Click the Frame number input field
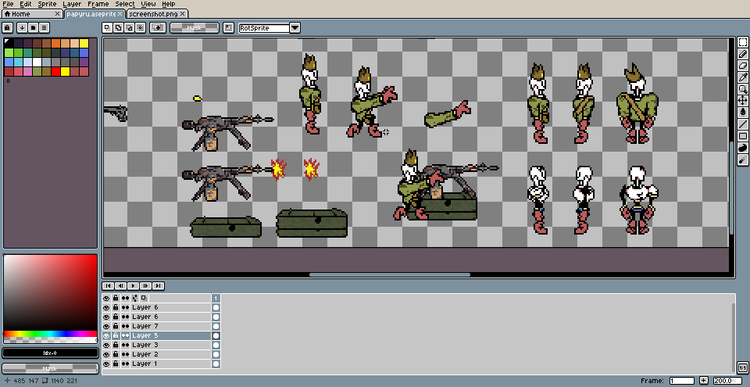 682,381
